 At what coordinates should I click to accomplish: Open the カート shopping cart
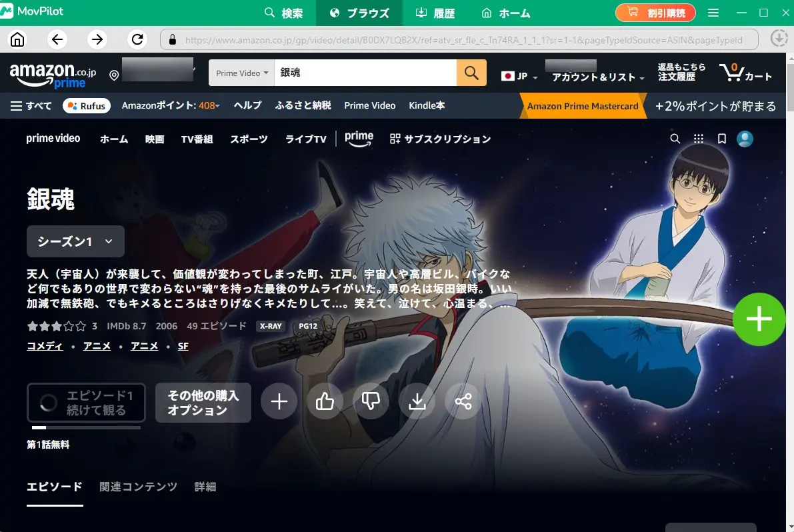tap(746, 73)
